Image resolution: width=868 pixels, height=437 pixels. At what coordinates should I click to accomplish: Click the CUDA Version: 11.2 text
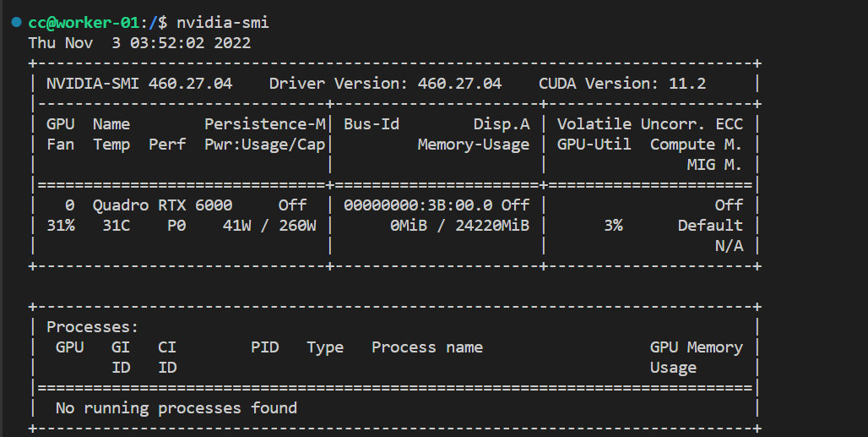coord(622,84)
